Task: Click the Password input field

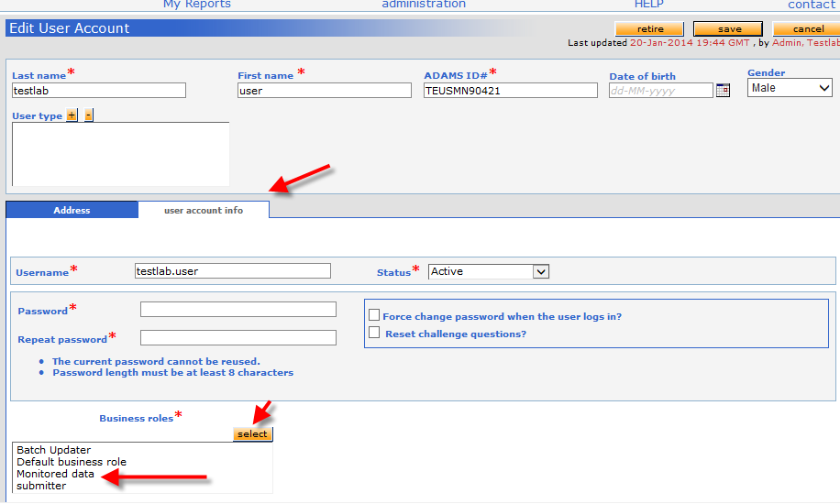Action: click(238, 309)
